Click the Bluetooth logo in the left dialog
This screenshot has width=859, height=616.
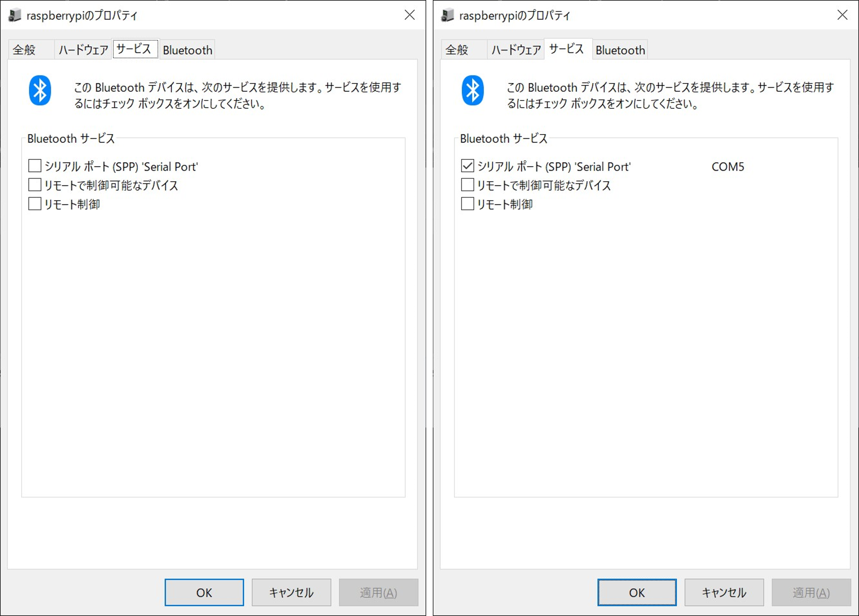(x=40, y=90)
